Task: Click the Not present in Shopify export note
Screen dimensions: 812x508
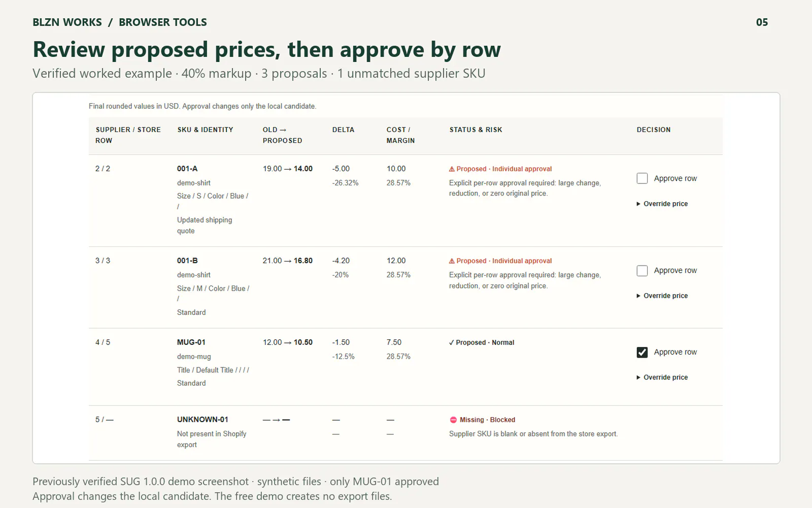Action: click(x=212, y=439)
